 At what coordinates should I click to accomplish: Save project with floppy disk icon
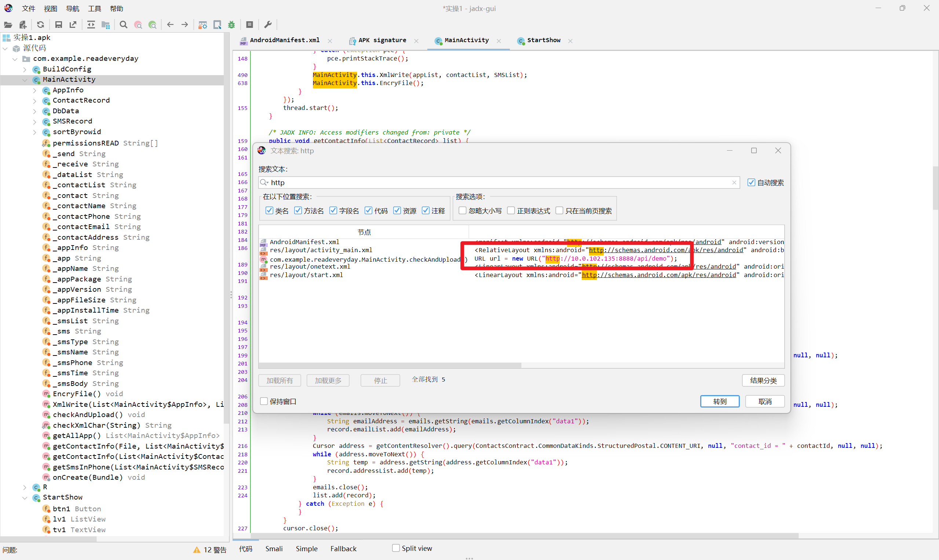click(x=59, y=25)
